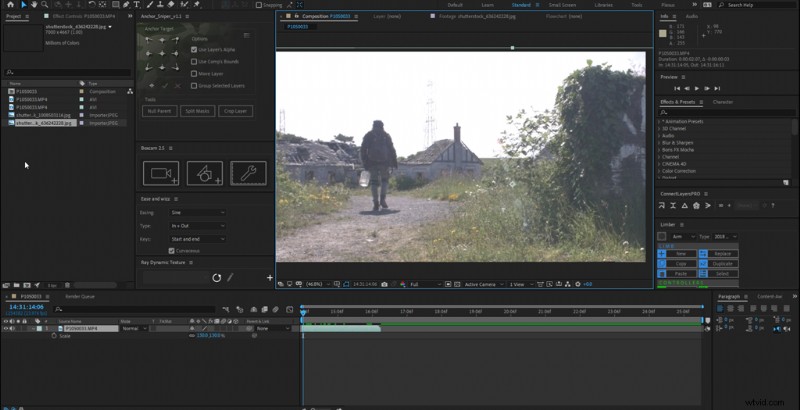Open Keys Start and end dropdown
This screenshot has width=800, height=410.
197,239
